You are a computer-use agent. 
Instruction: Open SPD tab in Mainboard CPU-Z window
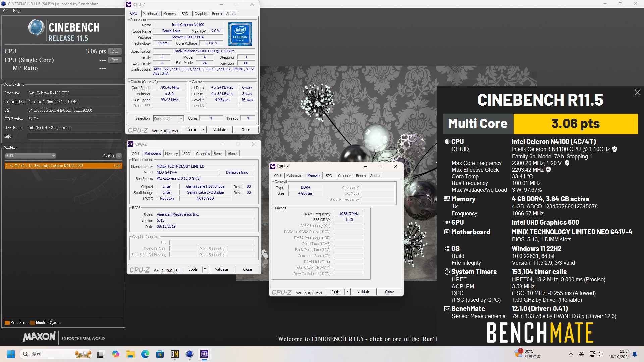tap(187, 154)
